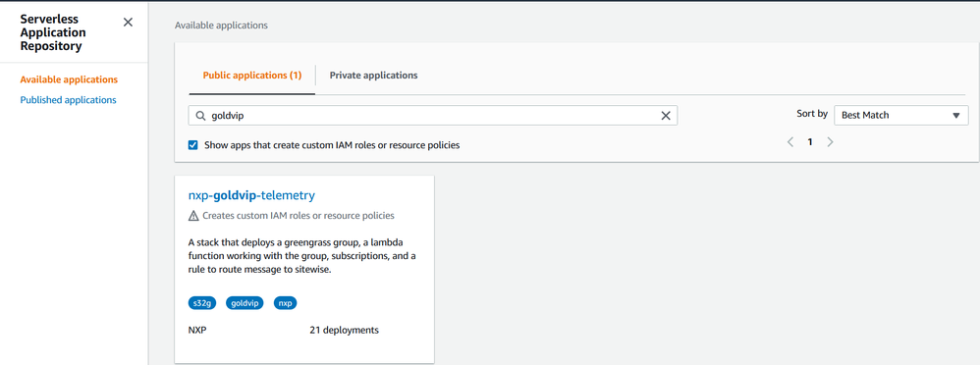The image size is (980, 365).
Task: Select page number 1 in pagination
Action: [x=810, y=142]
